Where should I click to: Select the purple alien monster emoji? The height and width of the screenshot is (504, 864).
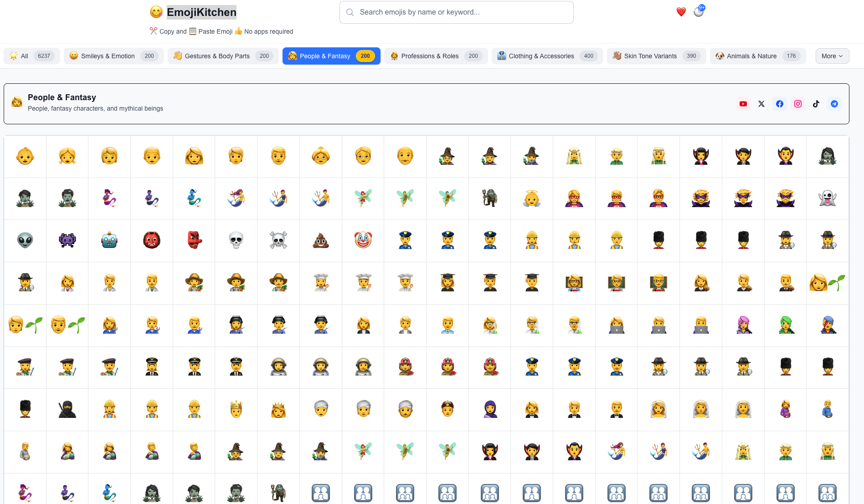[x=67, y=240]
